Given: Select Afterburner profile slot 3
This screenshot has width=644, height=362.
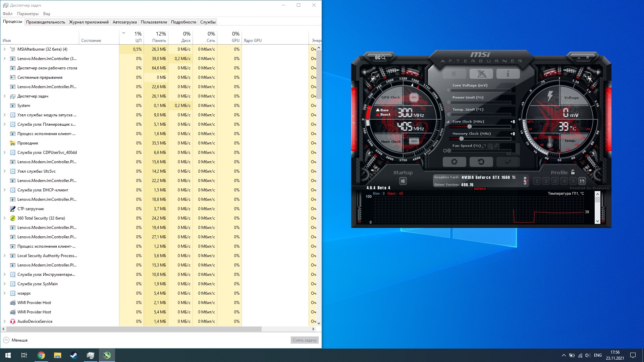Looking at the screenshot, I should (x=555, y=181).
